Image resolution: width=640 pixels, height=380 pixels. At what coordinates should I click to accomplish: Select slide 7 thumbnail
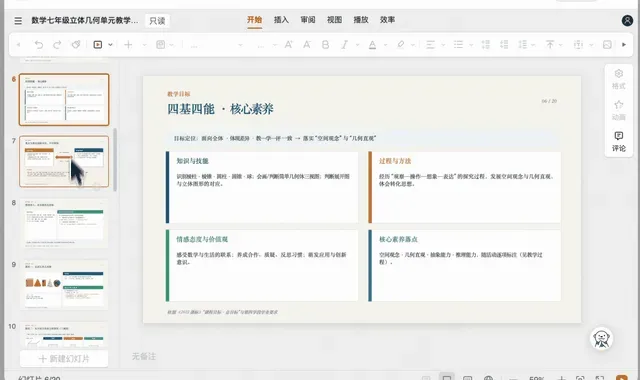click(x=64, y=162)
